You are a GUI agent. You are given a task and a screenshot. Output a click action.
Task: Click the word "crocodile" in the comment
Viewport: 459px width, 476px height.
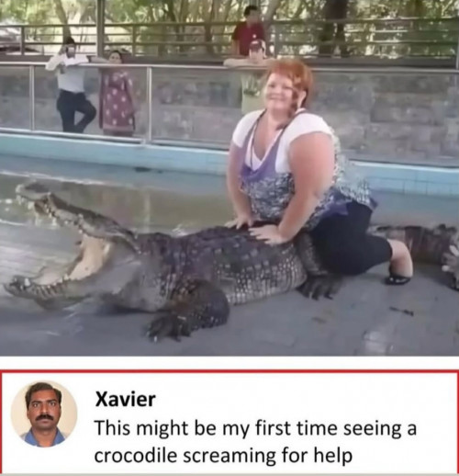[136, 456]
